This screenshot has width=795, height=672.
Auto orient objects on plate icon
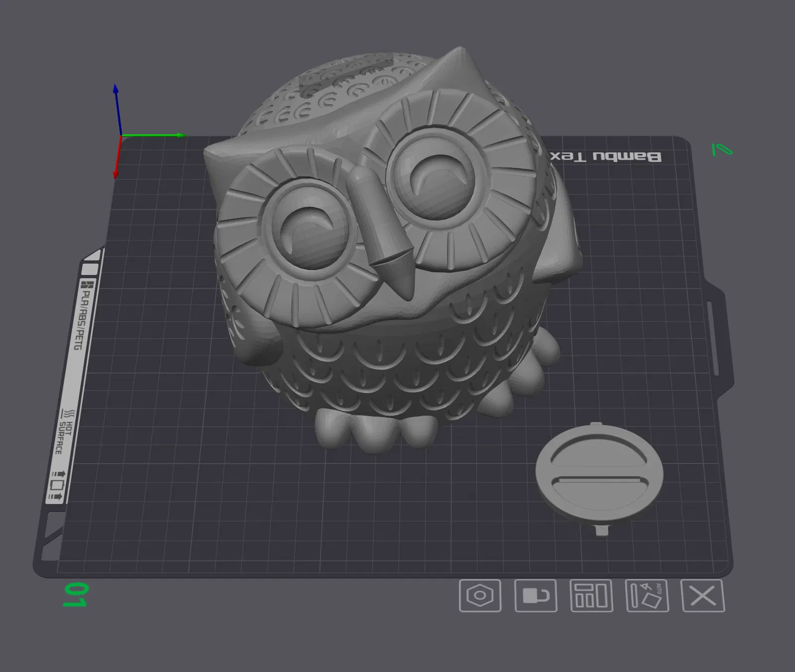(x=647, y=595)
